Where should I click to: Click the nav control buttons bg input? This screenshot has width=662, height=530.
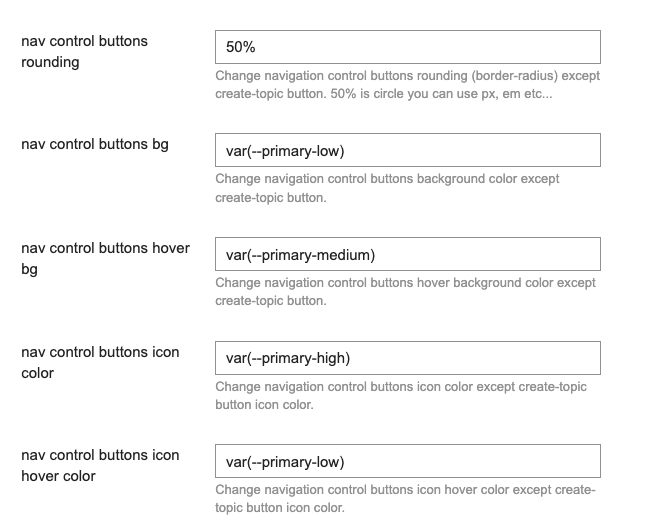click(408, 150)
